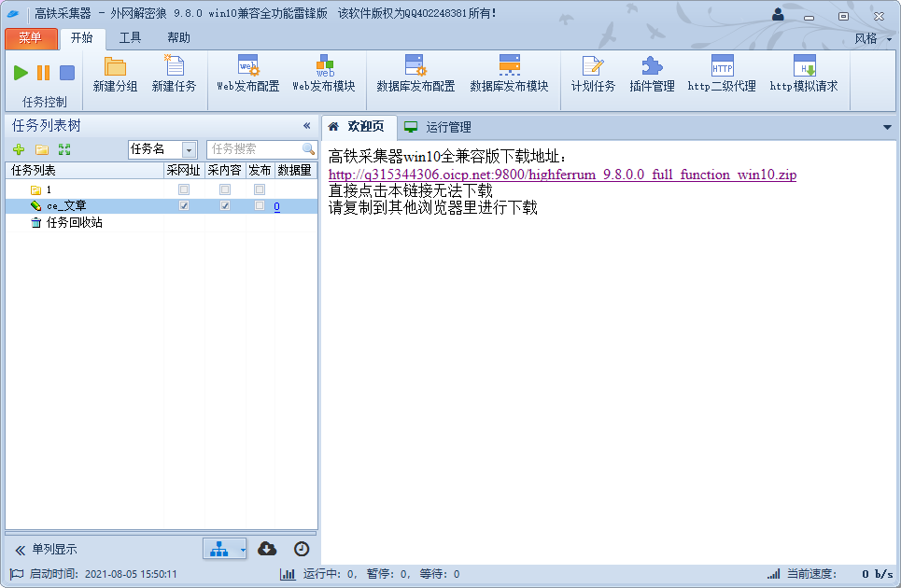Start task with green play button
This screenshot has width=901, height=588.
pos(21,73)
